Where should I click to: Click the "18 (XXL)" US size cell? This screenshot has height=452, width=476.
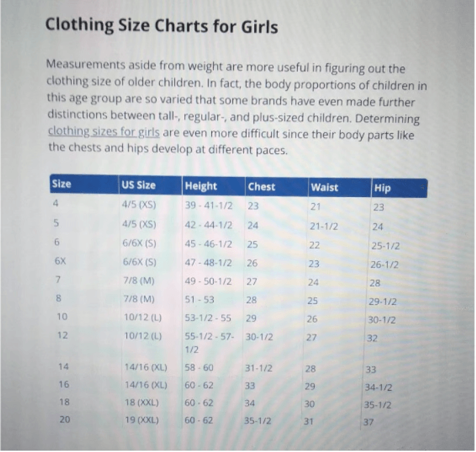141,403
